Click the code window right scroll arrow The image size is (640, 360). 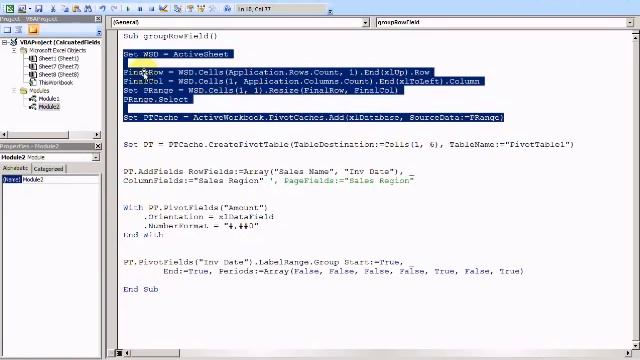point(628,353)
